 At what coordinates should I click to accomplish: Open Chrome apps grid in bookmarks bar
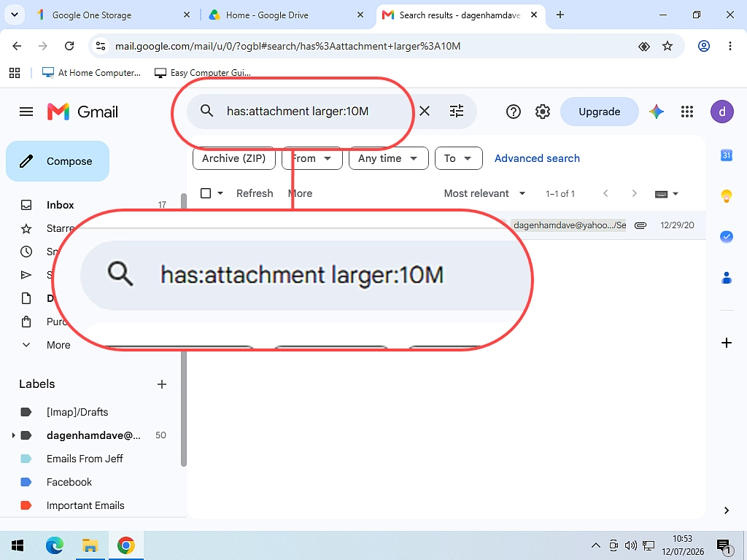point(15,73)
